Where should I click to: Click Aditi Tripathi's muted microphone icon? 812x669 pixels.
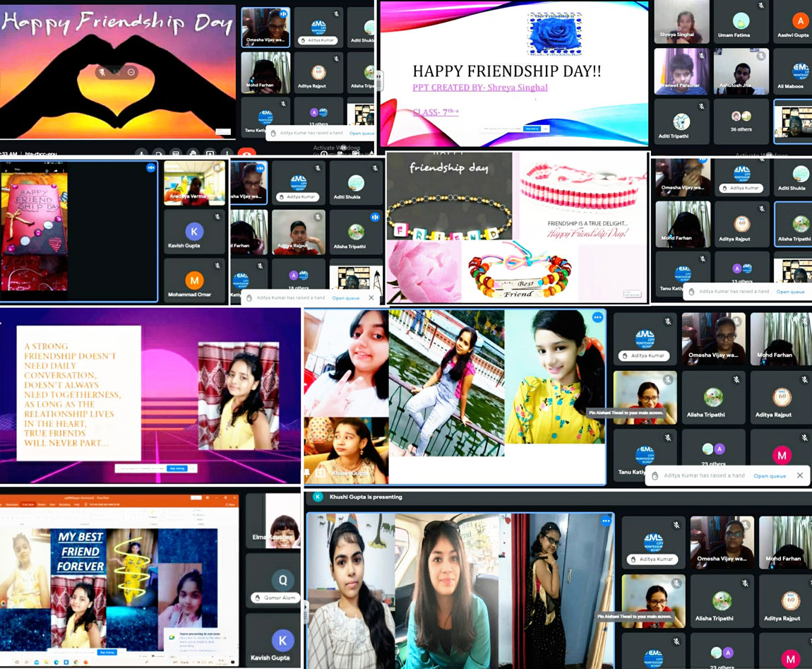click(x=701, y=106)
